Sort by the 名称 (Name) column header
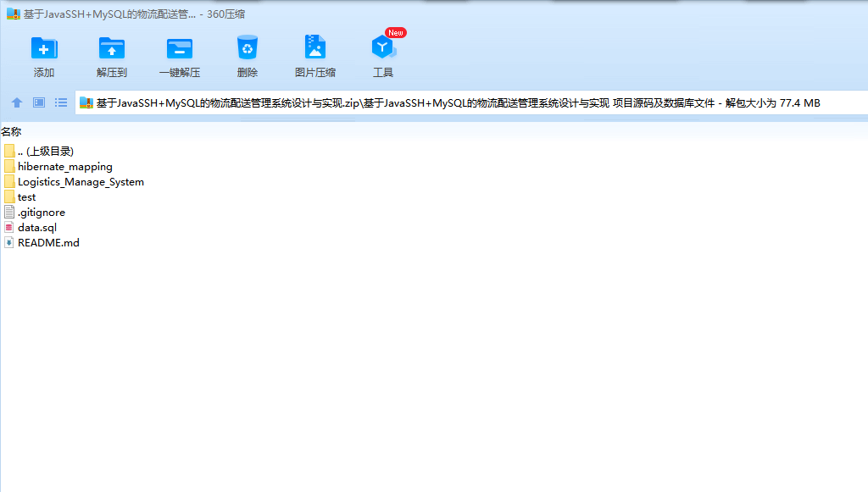 [x=11, y=131]
